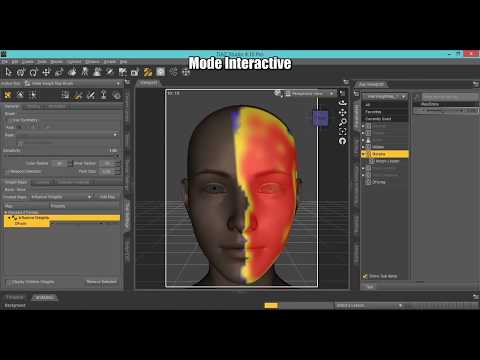Adjust the Sensitivity slider
Image resolution: width=480 pixels, height=360 pixels.
[x=62, y=156]
